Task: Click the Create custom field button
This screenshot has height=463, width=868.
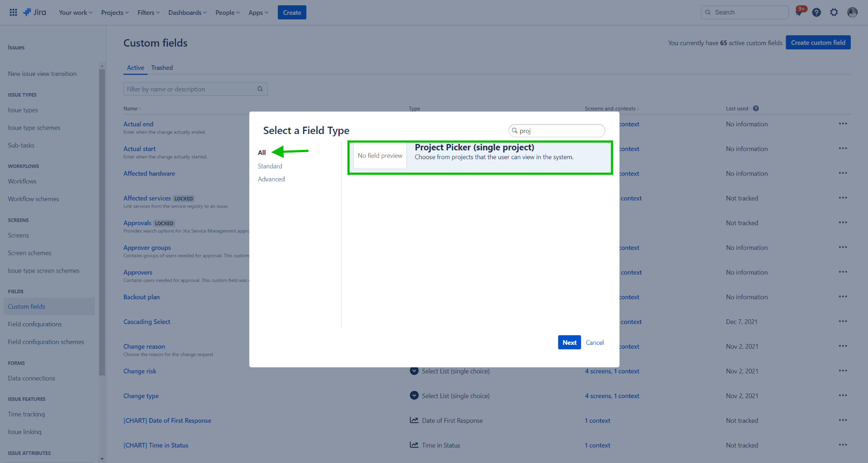Action: coord(818,43)
